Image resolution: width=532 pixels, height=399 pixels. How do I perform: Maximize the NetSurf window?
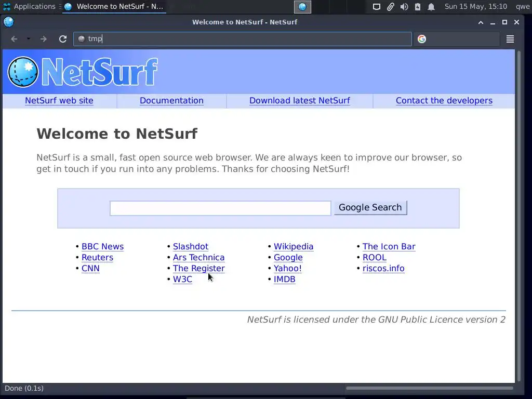coord(504,22)
